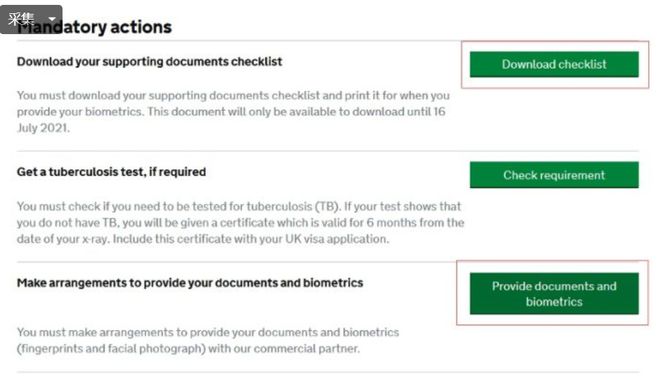This screenshot has height=383, width=660.
Task: Click the word 'x-ray' in the TB text
Action: (94, 239)
